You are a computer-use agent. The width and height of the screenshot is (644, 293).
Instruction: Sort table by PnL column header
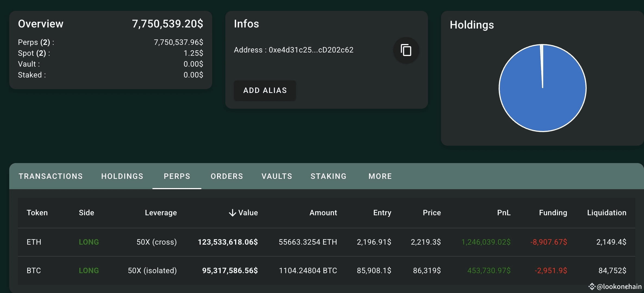(504, 213)
